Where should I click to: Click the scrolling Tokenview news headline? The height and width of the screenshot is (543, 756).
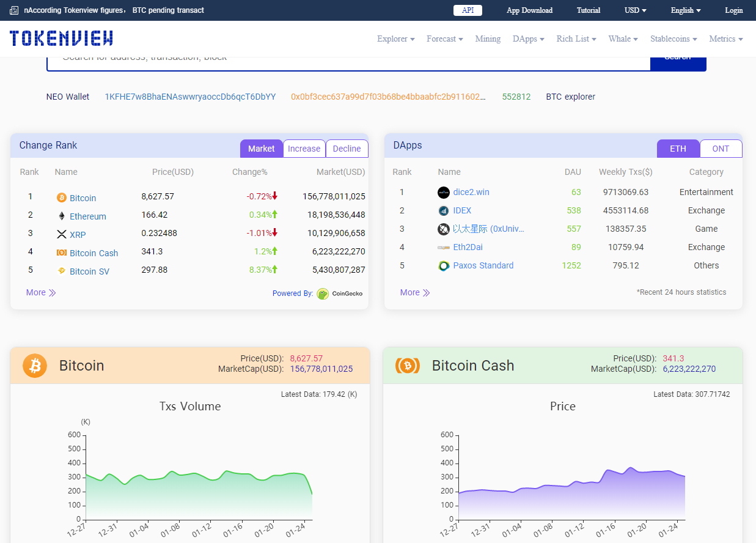coord(114,10)
